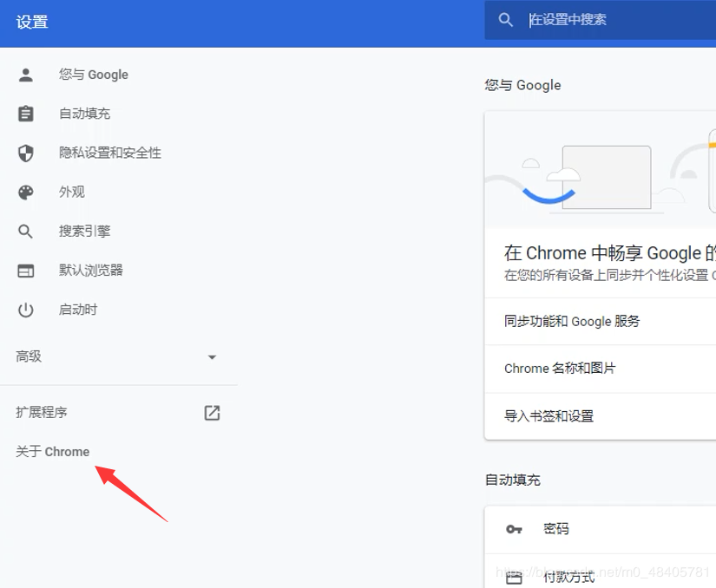Click the power icon for 启动时
This screenshot has height=588, width=716.
tap(25, 310)
